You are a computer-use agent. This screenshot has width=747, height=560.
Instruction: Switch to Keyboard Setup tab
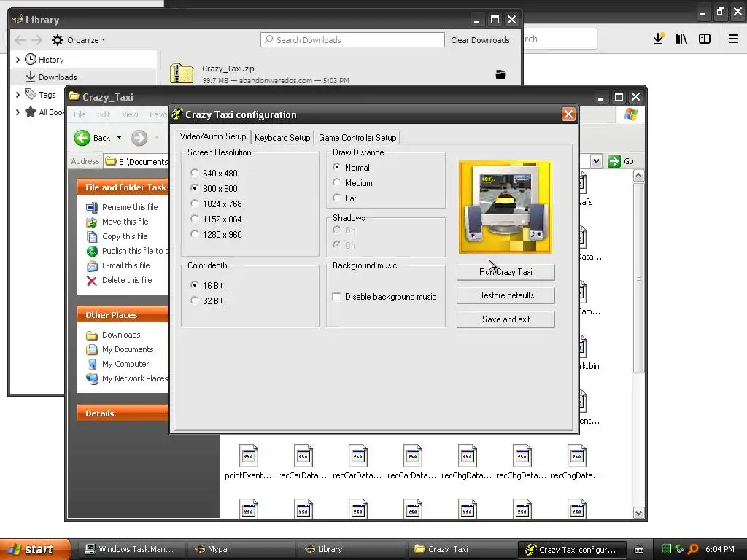[282, 138]
